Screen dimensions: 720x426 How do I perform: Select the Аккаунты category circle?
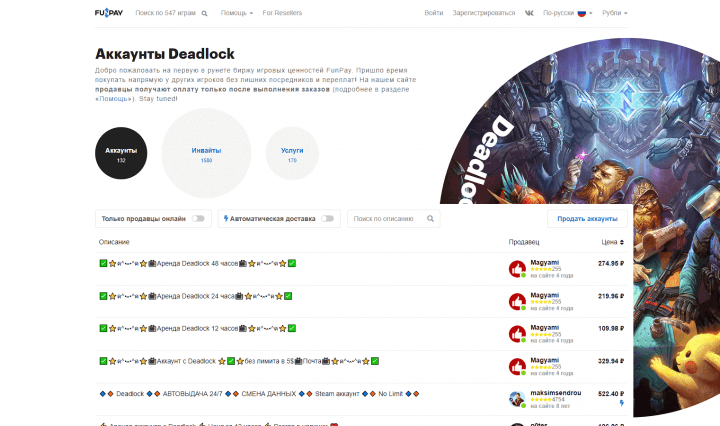pos(121,153)
